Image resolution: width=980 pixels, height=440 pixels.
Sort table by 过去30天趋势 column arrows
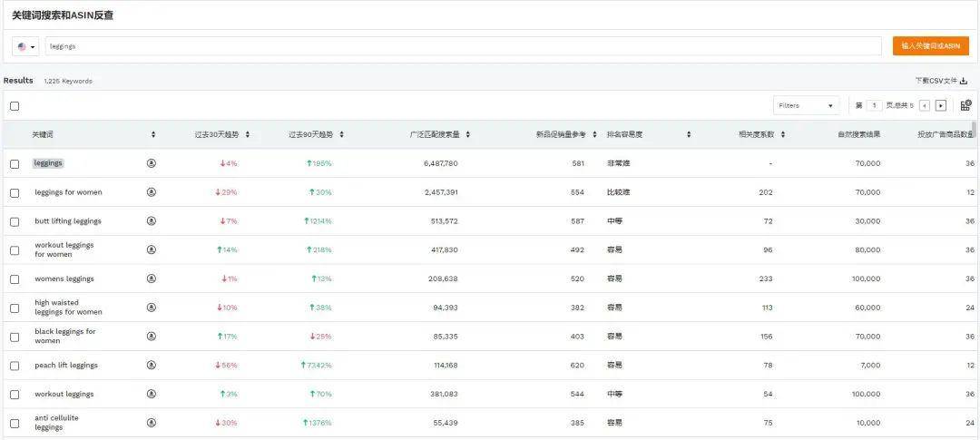(x=247, y=135)
